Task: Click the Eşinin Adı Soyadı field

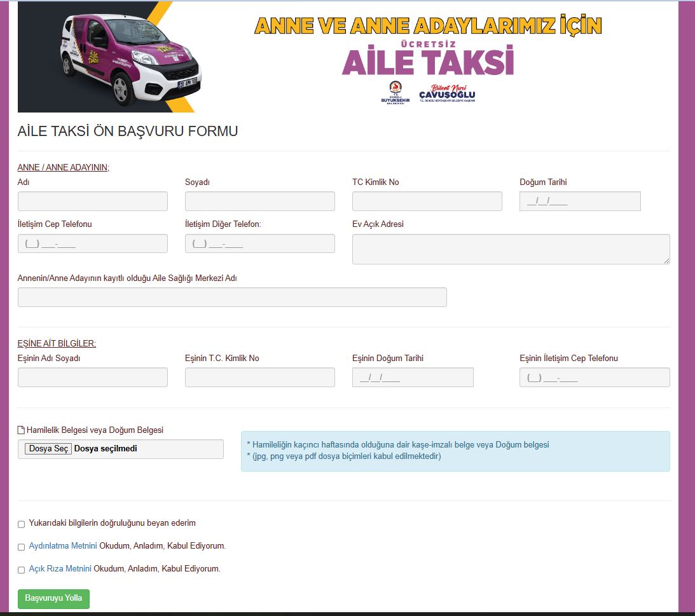Action: [x=93, y=378]
